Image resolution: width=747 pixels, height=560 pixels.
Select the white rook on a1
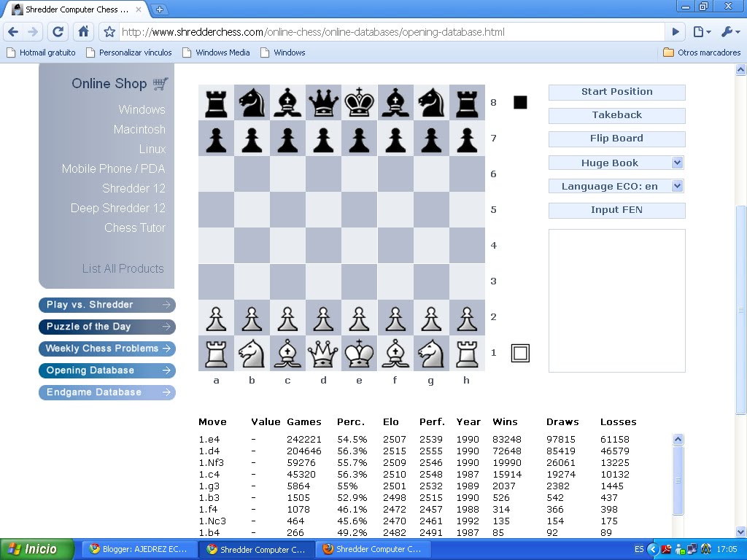[x=216, y=353]
